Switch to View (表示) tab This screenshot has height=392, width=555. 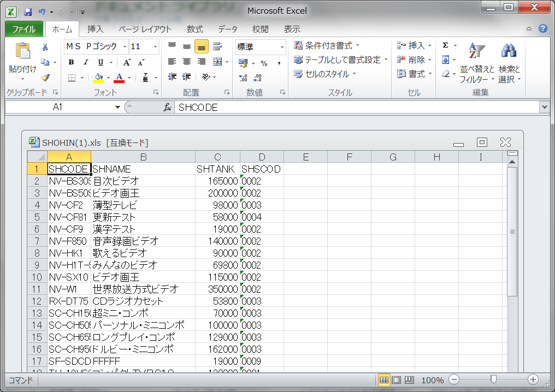pyautogui.click(x=292, y=29)
